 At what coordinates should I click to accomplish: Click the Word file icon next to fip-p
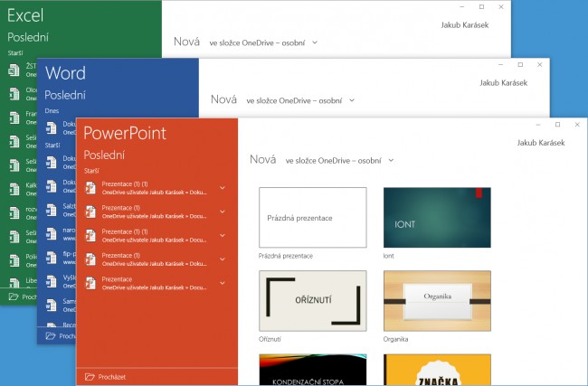tap(52, 258)
